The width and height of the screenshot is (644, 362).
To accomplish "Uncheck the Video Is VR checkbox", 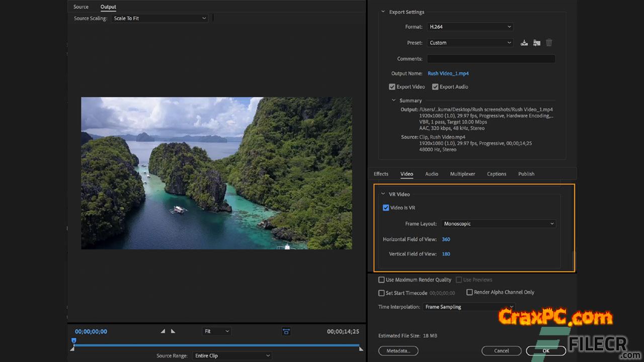I will click(x=386, y=208).
